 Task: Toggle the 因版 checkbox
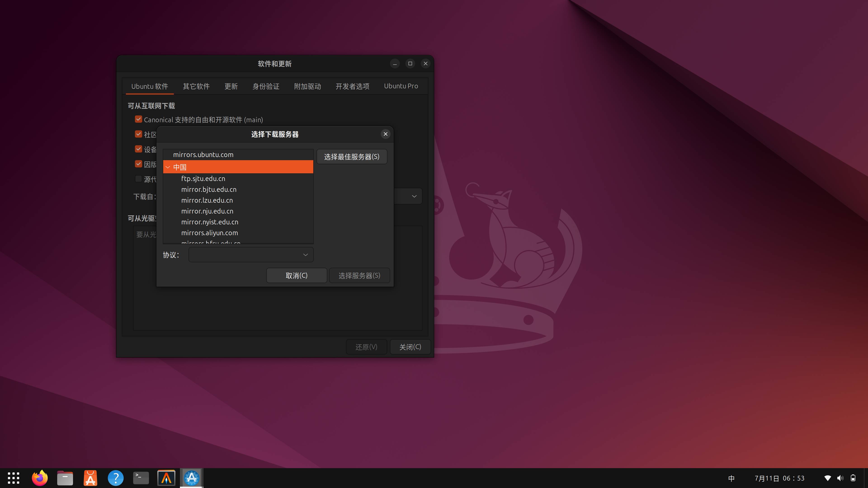(x=138, y=164)
